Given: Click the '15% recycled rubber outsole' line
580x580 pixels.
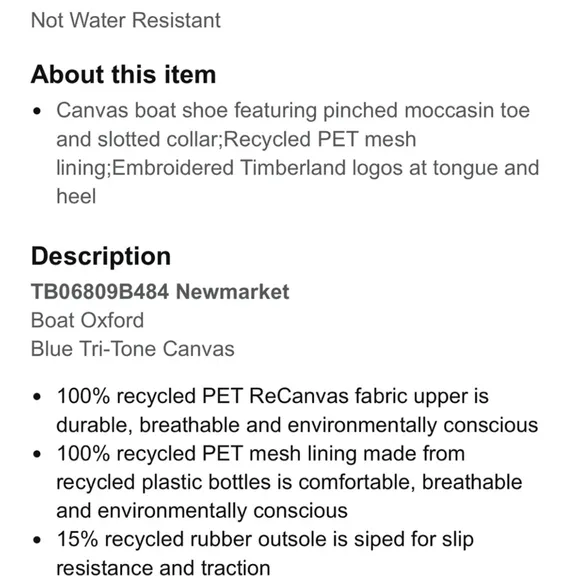Looking at the screenshot, I should tap(265, 540).
